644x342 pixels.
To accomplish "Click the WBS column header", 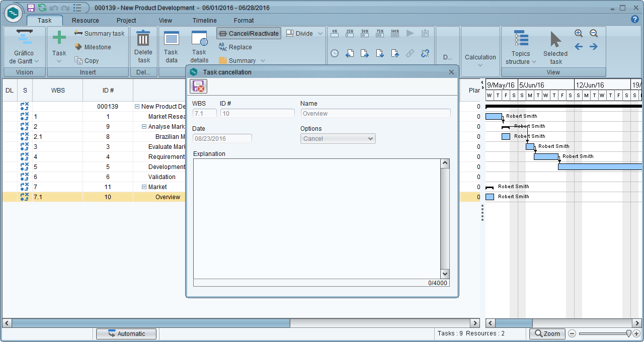I will (x=58, y=91).
